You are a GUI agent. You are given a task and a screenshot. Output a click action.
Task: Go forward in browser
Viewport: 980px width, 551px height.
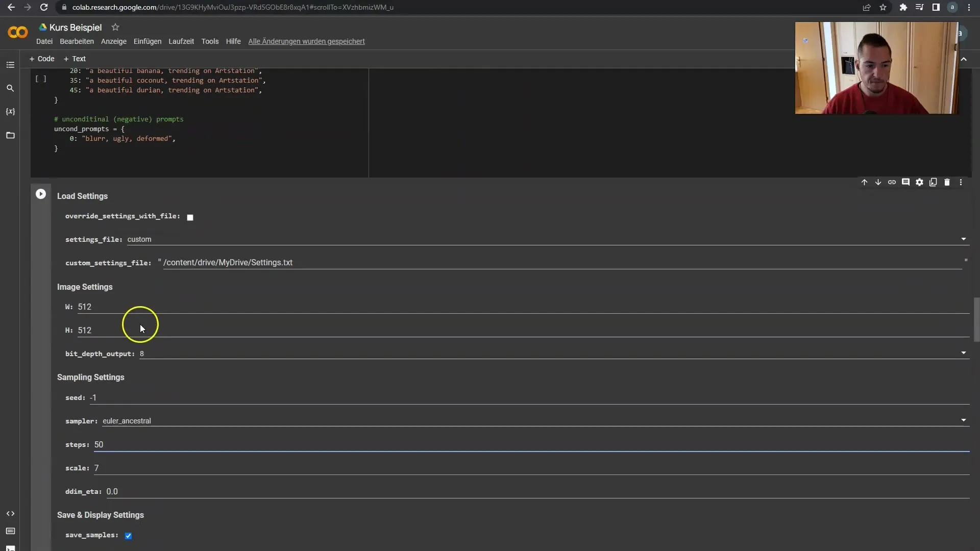pyautogui.click(x=28, y=7)
